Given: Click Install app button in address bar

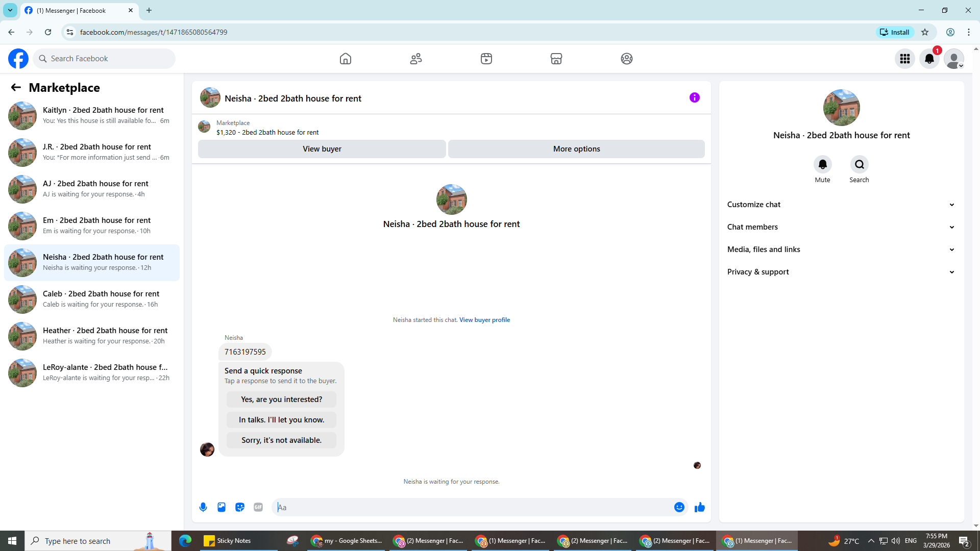Looking at the screenshot, I should click(895, 32).
